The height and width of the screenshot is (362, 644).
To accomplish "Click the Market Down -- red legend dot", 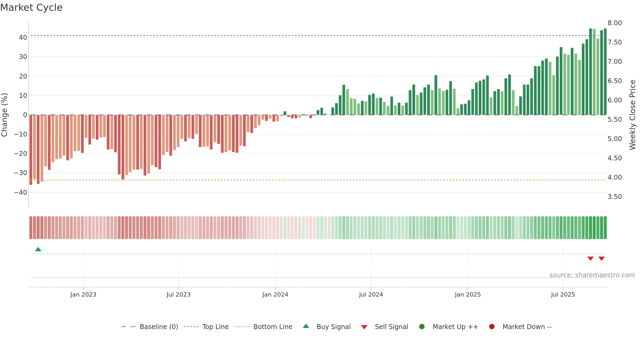I will [492, 327].
